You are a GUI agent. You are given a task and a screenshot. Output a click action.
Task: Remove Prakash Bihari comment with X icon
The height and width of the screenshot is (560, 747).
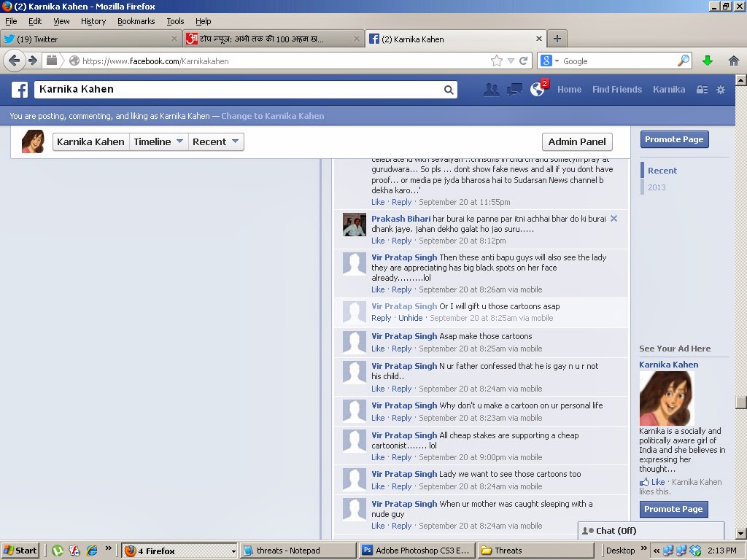(614, 219)
